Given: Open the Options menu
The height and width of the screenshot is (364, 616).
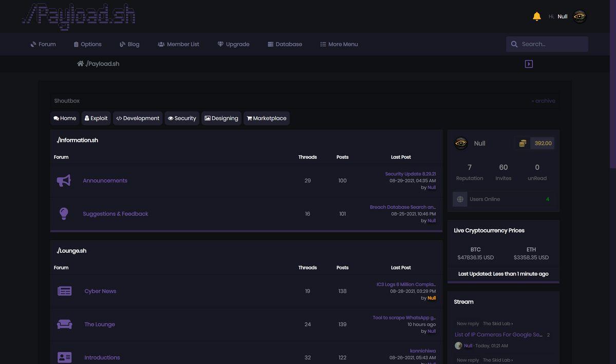Looking at the screenshot, I should click(x=87, y=44).
